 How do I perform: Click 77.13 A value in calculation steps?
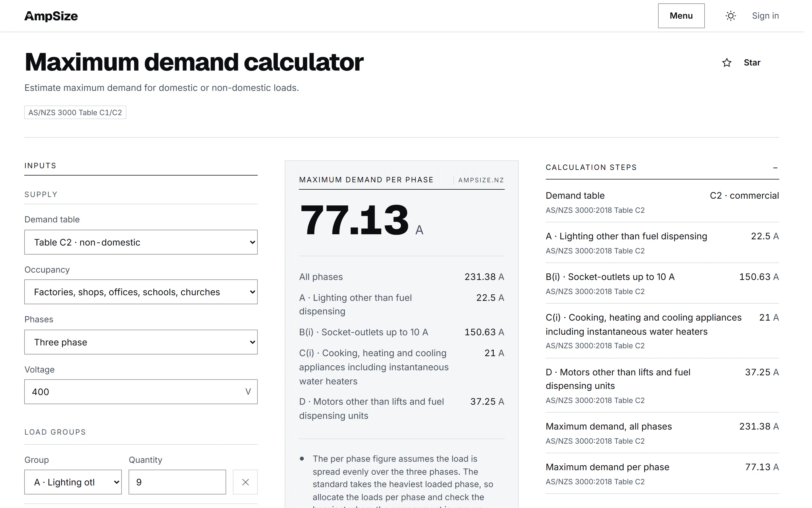coord(762,467)
